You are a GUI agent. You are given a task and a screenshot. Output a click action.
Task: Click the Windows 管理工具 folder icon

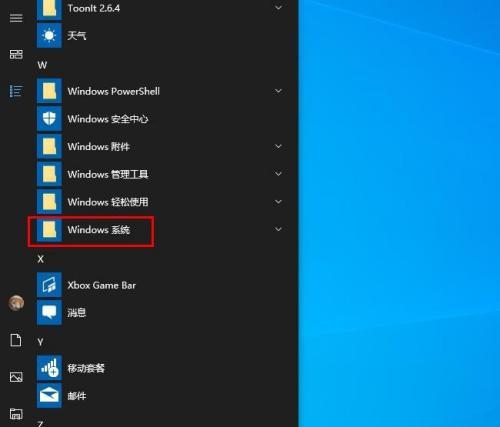[x=49, y=174]
